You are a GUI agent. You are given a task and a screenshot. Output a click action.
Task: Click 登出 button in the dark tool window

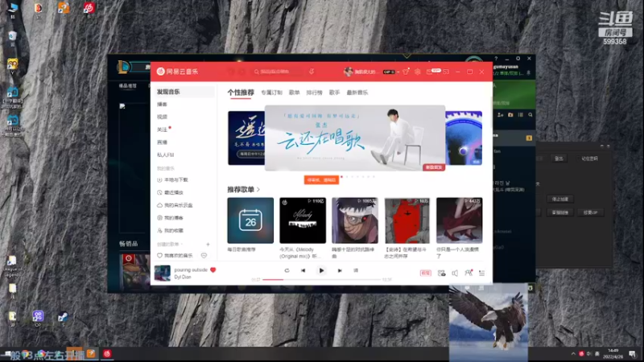[559, 158]
